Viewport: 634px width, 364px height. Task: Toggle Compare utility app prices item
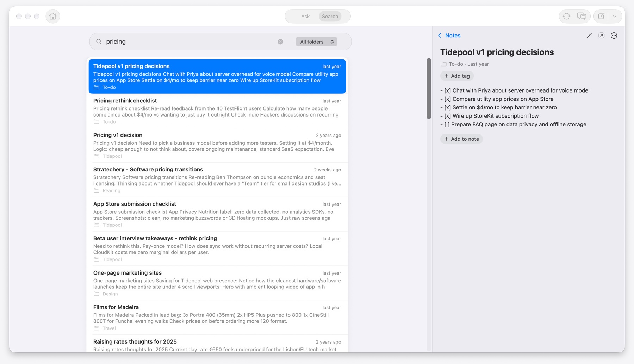coord(447,99)
